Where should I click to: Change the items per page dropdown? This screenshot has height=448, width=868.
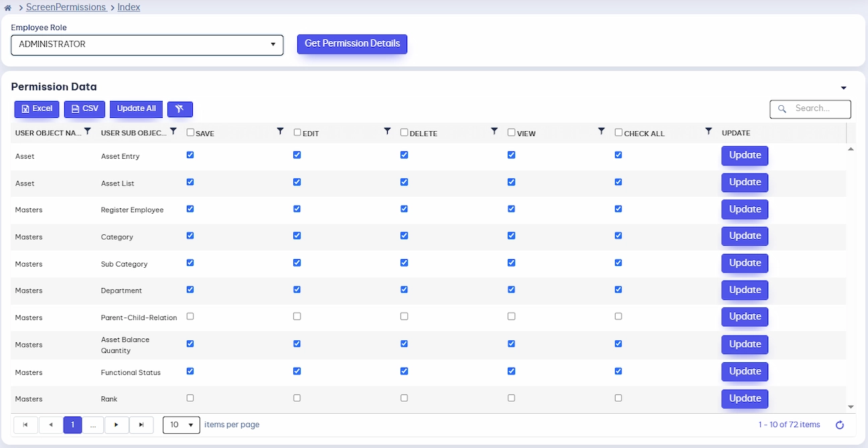coord(182,425)
